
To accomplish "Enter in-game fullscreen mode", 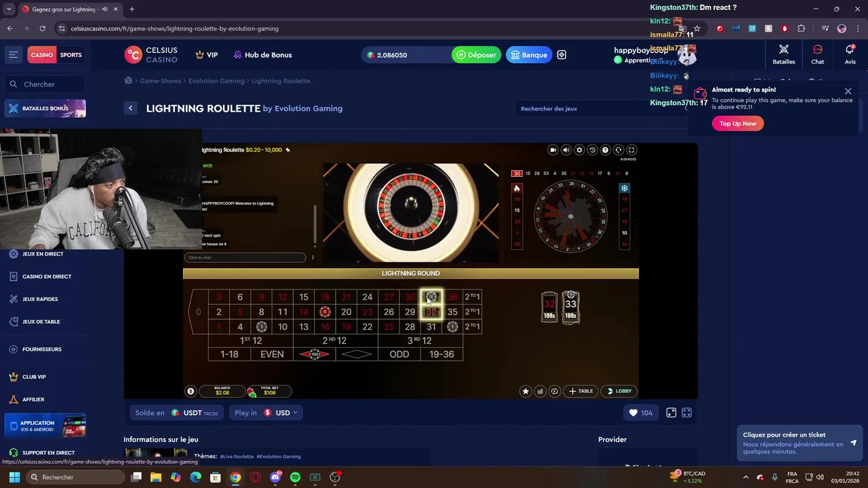I will click(x=631, y=150).
